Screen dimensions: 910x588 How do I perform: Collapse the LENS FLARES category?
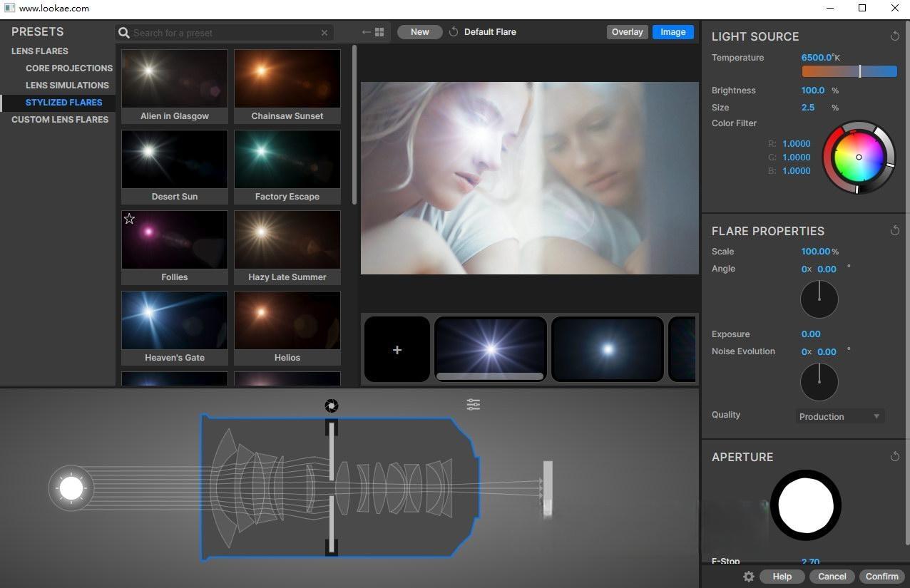40,51
